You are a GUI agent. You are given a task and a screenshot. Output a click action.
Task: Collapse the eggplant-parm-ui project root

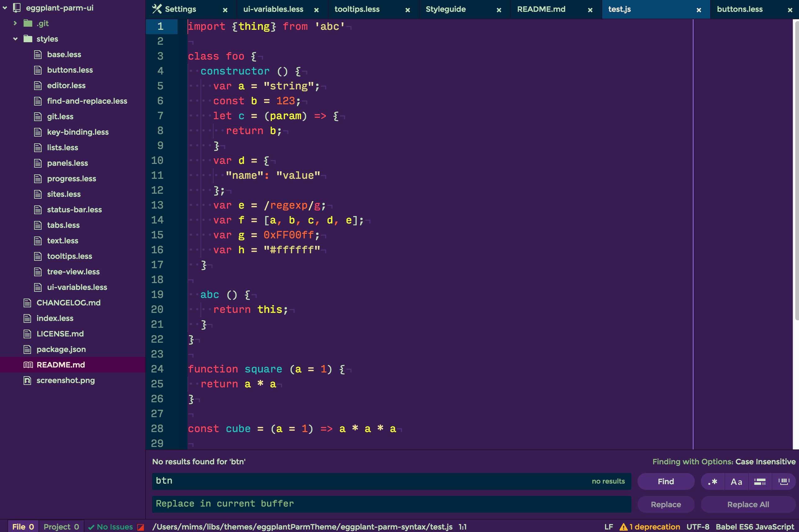[5, 8]
